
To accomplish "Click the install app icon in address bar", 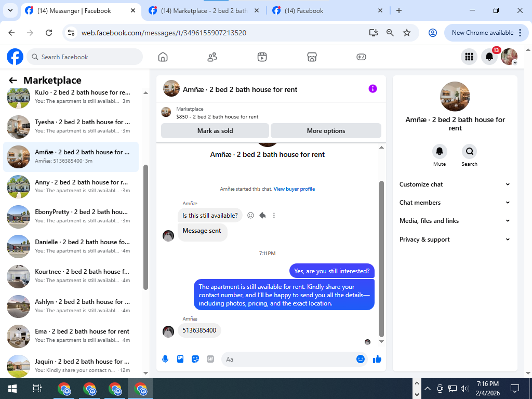I will point(373,33).
